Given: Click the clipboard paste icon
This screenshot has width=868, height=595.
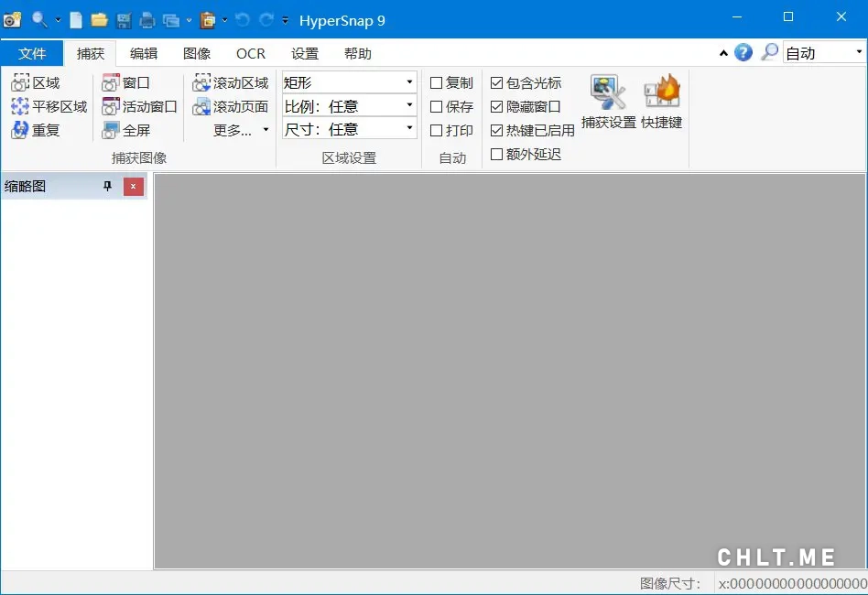Looking at the screenshot, I should [208, 20].
